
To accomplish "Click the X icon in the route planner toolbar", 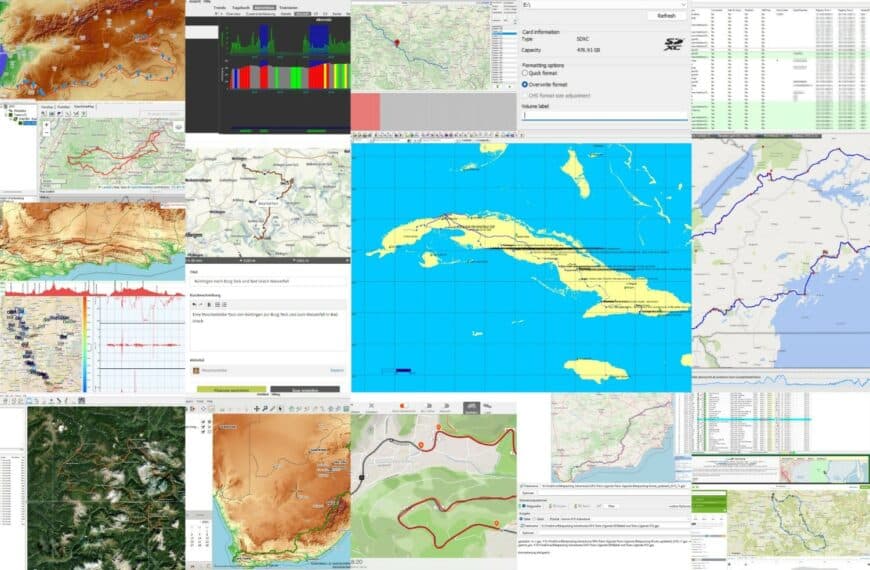I will point(372,406).
